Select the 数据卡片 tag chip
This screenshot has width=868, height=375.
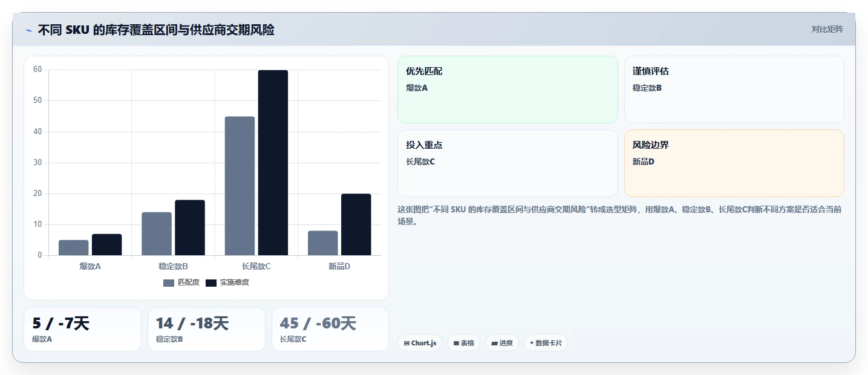coord(546,343)
